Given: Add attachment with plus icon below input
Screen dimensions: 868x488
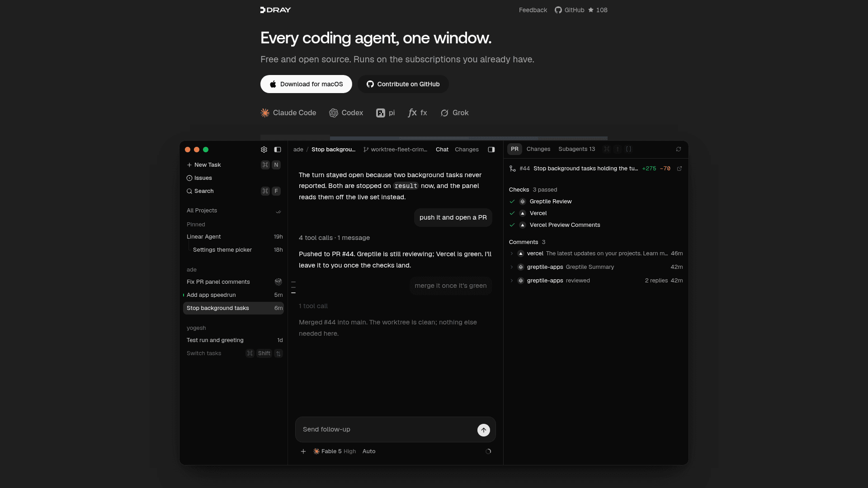Looking at the screenshot, I should coord(303,451).
